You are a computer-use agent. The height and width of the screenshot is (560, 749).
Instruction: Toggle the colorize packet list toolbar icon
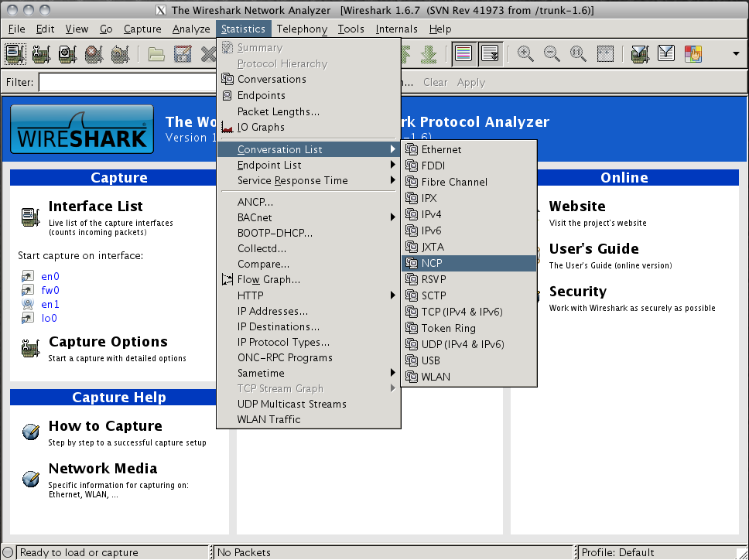(x=463, y=54)
